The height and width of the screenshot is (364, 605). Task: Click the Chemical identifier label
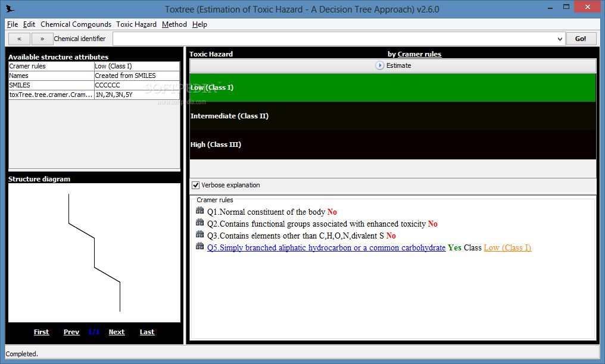tap(79, 39)
